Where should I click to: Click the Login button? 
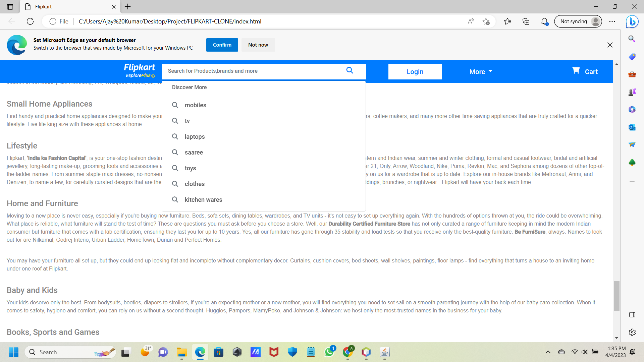click(415, 71)
